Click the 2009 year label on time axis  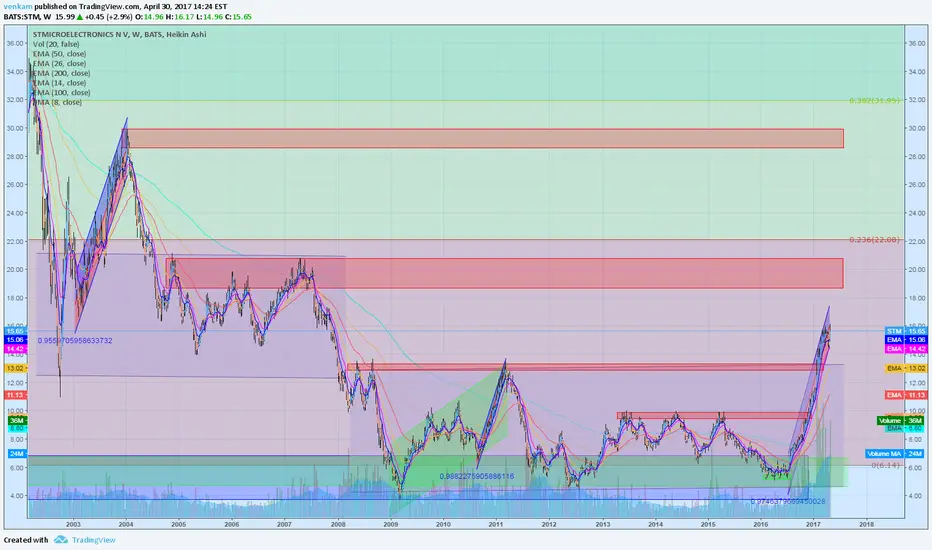tap(391, 524)
